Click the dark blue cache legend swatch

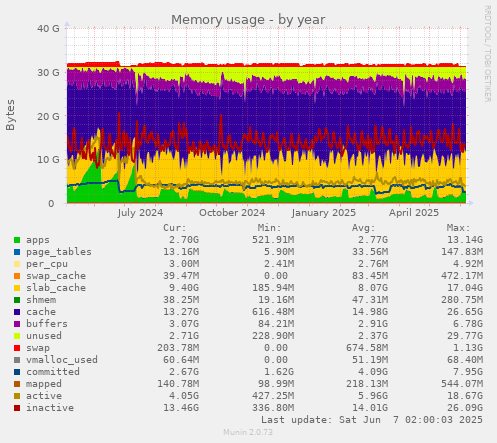coord(17,312)
